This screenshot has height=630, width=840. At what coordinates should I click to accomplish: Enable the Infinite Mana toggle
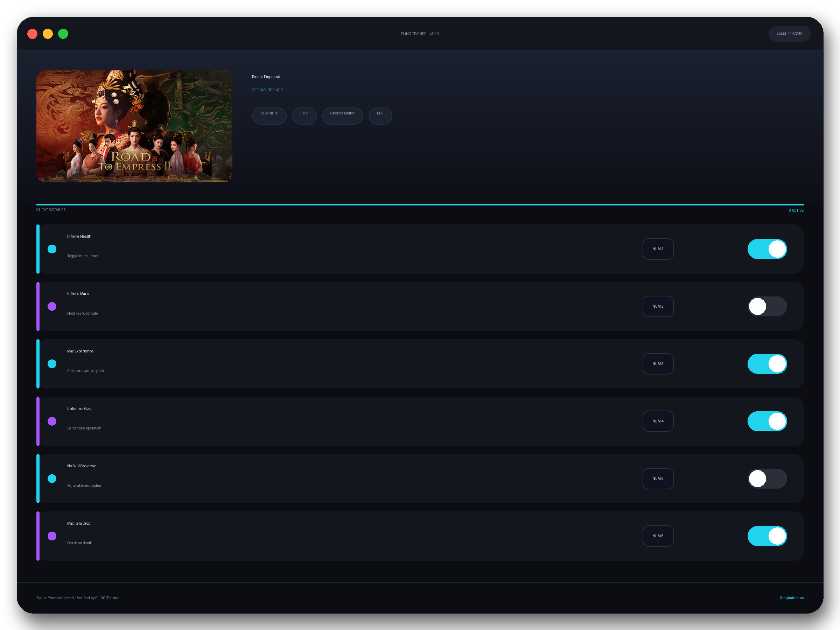767,307
